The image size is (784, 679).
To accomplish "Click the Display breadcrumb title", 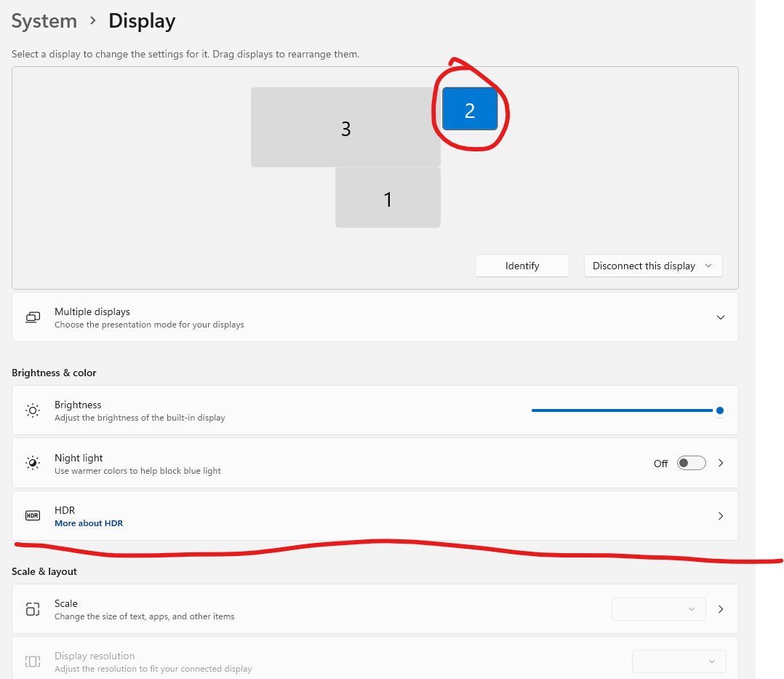I will [x=142, y=21].
